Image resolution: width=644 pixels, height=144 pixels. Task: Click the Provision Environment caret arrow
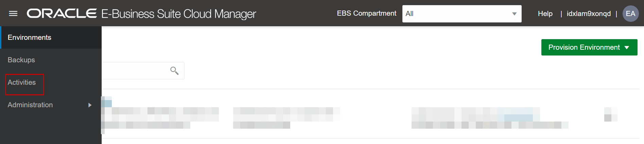pos(627,48)
